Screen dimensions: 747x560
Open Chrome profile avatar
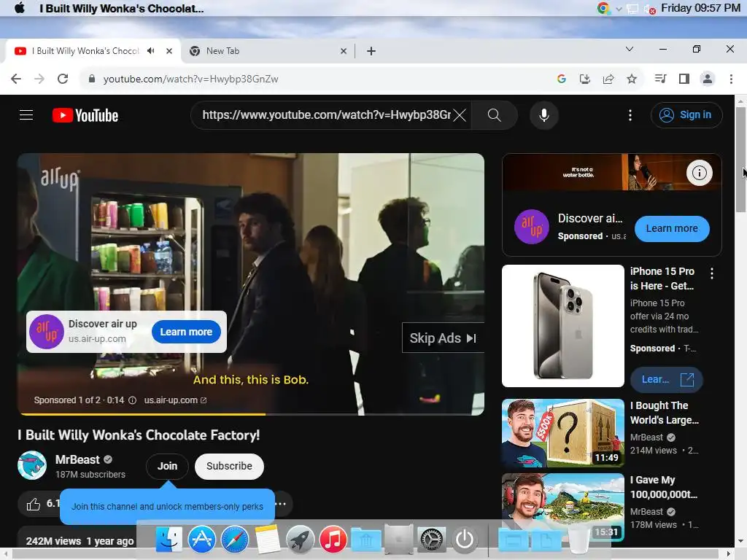pyautogui.click(x=708, y=79)
